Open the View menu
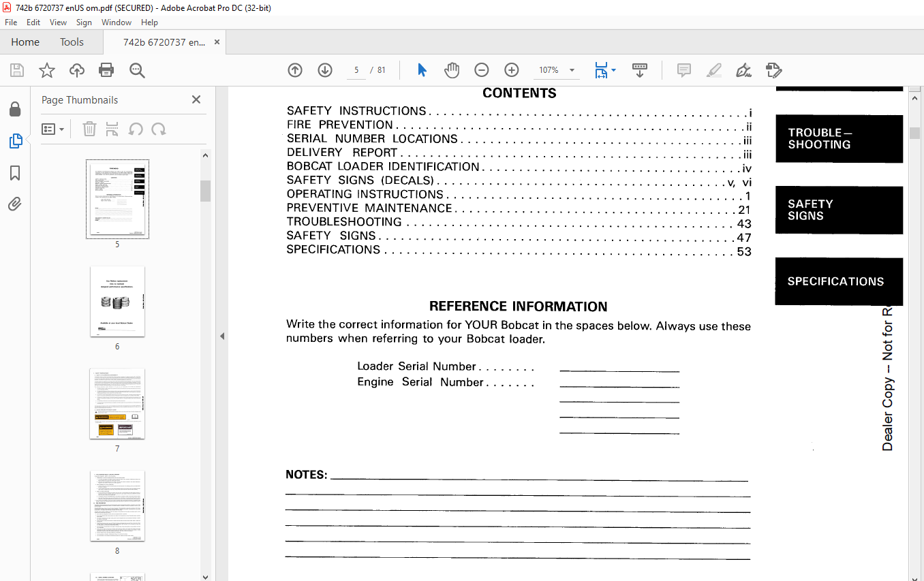This screenshot has height=581, width=924. [58, 22]
